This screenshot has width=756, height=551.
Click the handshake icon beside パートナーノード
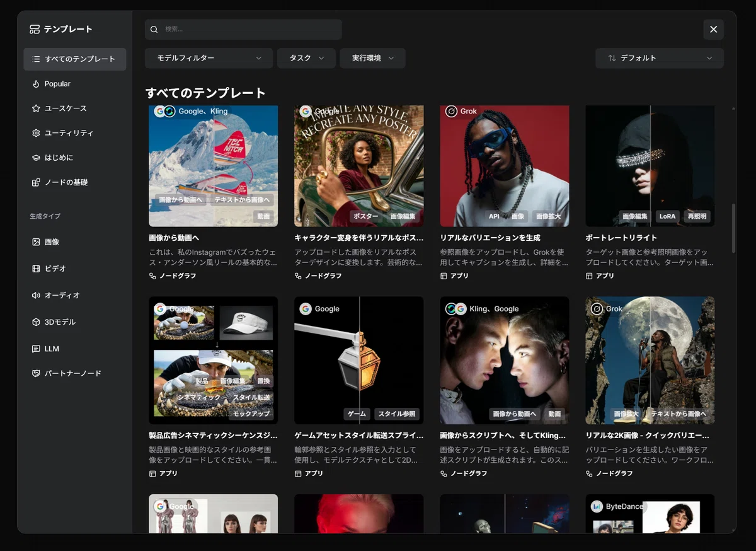point(36,373)
